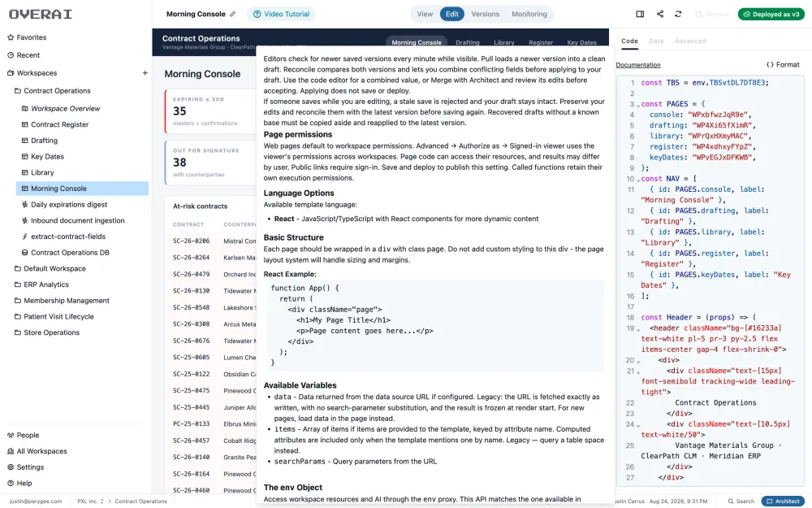The width and height of the screenshot is (812, 508).
Task: Click the refresh sync icon
Action: pyautogui.click(x=678, y=14)
